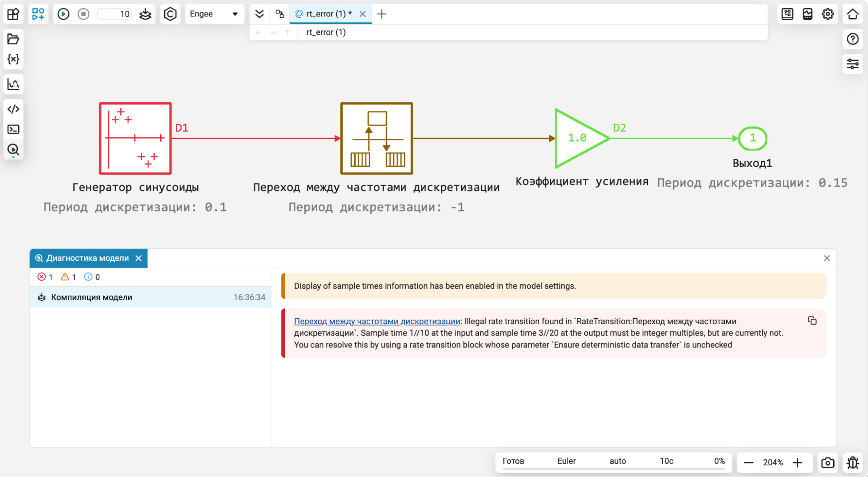Close the rt_error (1) tab
This screenshot has height=477, width=868.
[363, 14]
